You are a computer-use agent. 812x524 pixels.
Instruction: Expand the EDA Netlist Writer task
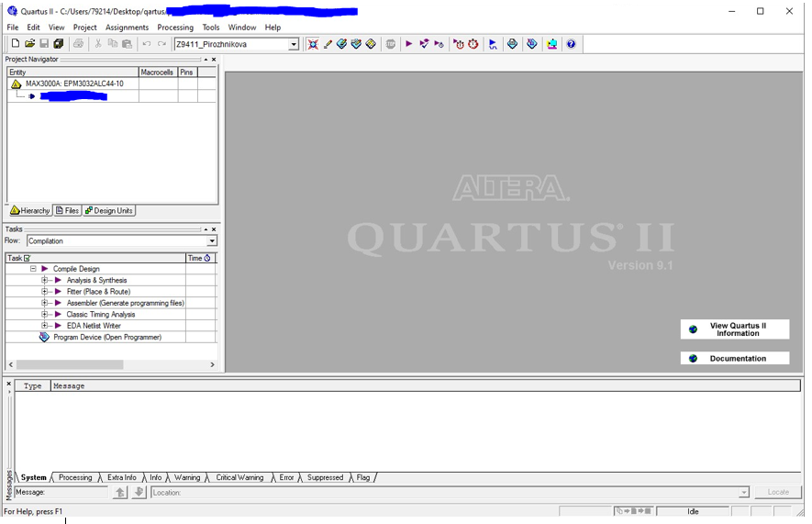[x=45, y=326]
